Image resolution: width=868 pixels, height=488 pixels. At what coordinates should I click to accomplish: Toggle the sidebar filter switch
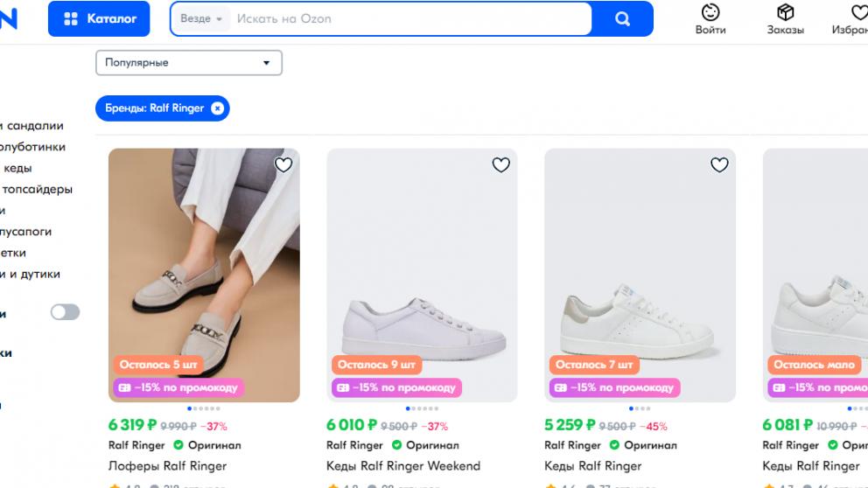[65, 312]
